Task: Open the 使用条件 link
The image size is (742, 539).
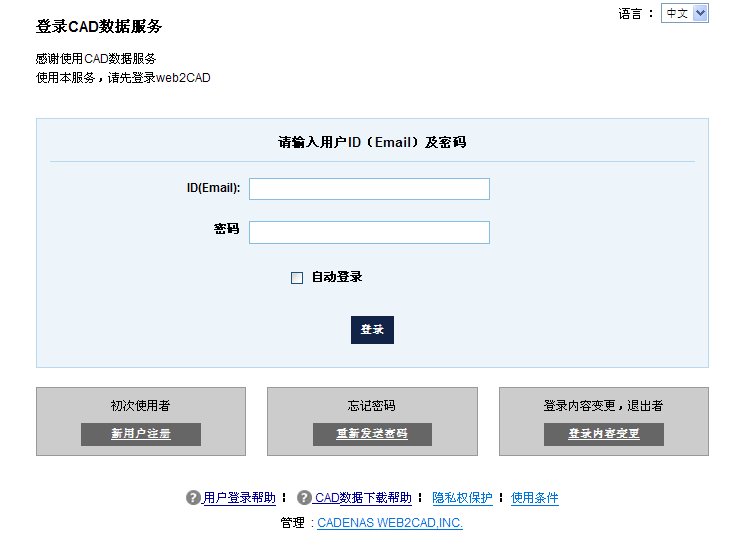Action: [x=535, y=498]
